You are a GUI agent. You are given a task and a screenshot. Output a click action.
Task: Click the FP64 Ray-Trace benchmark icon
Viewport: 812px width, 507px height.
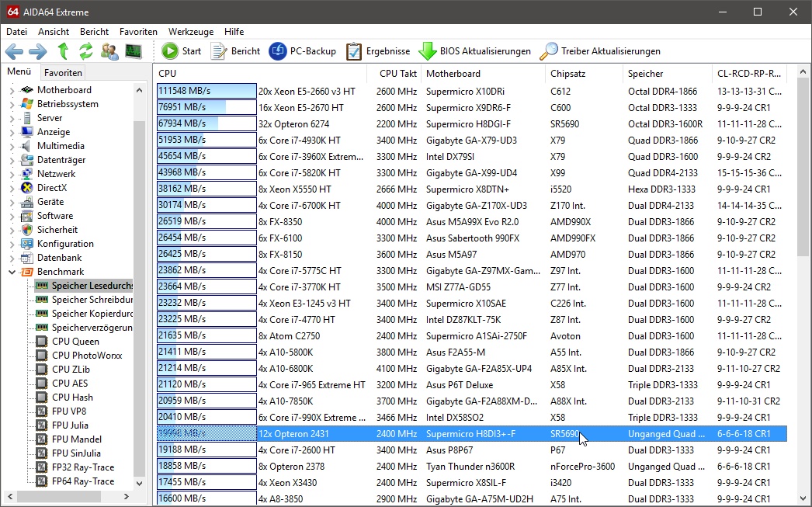tap(42, 481)
